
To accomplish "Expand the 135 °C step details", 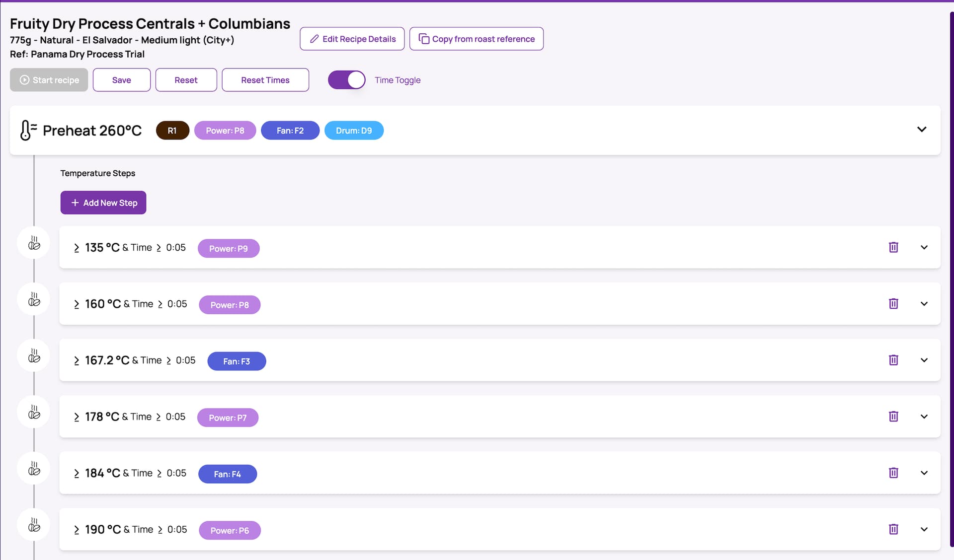I will 924,247.
